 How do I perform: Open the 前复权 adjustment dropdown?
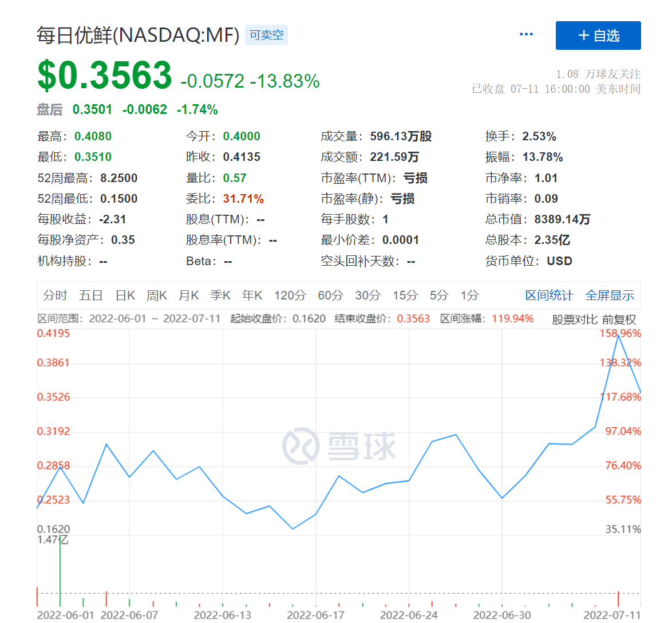(x=619, y=320)
